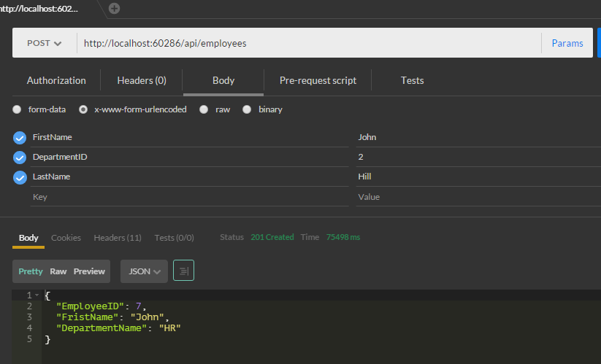Select the binary body option
Image resolution: width=601 pixels, height=364 pixels.
tap(247, 109)
